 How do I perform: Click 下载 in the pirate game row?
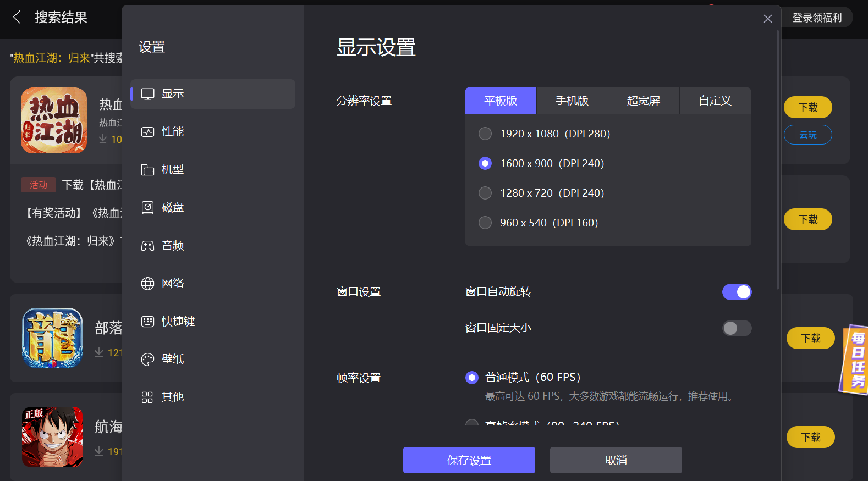pos(811,437)
